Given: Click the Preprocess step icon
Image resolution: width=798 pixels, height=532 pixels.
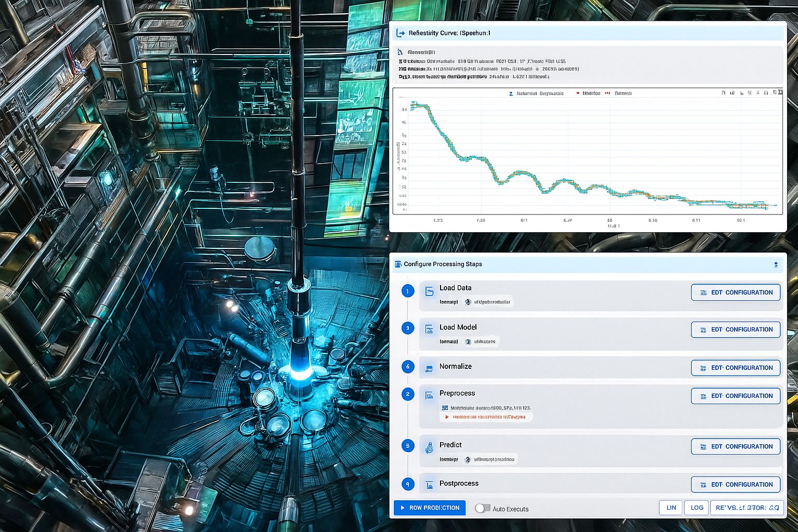Looking at the screenshot, I should [x=430, y=395].
